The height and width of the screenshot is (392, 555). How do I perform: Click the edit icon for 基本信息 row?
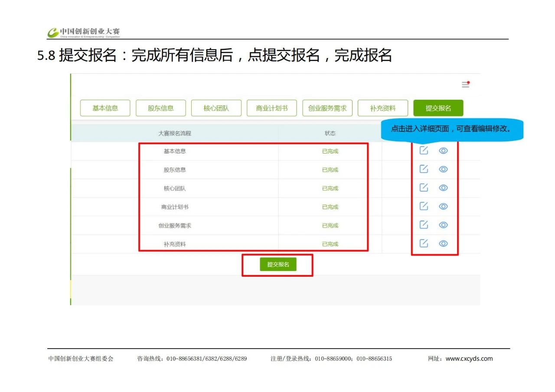click(424, 150)
